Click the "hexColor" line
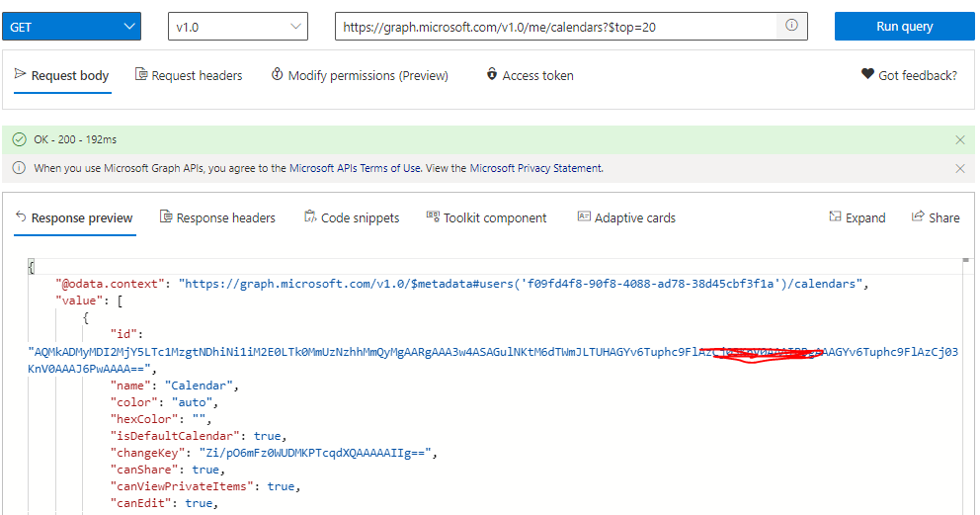Image resolution: width=980 pixels, height=515 pixels. [x=161, y=419]
